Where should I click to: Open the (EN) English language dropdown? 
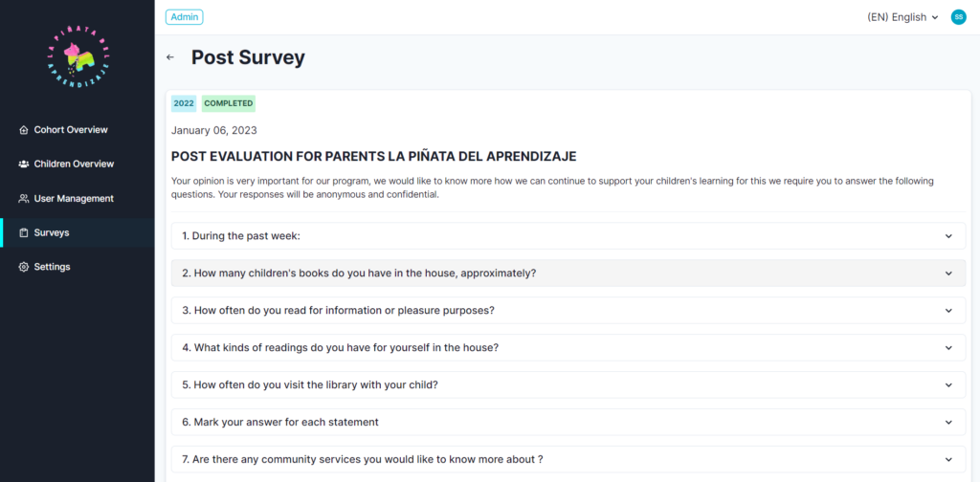tap(902, 17)
